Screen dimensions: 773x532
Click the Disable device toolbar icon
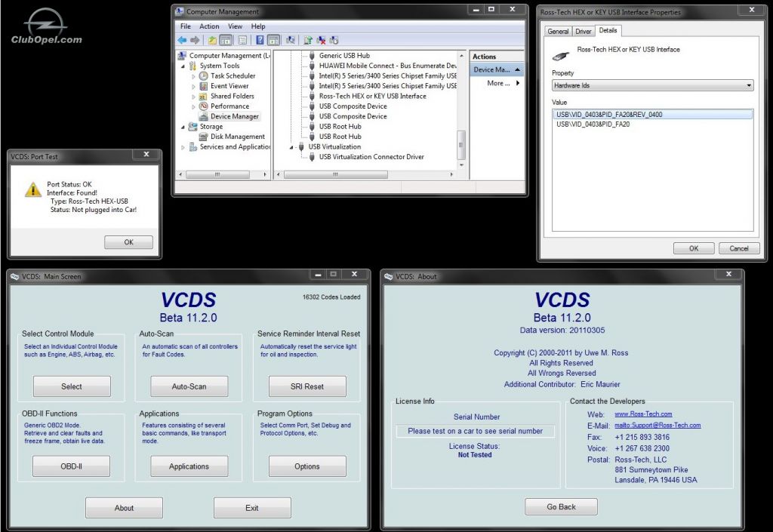click(334, 41)
